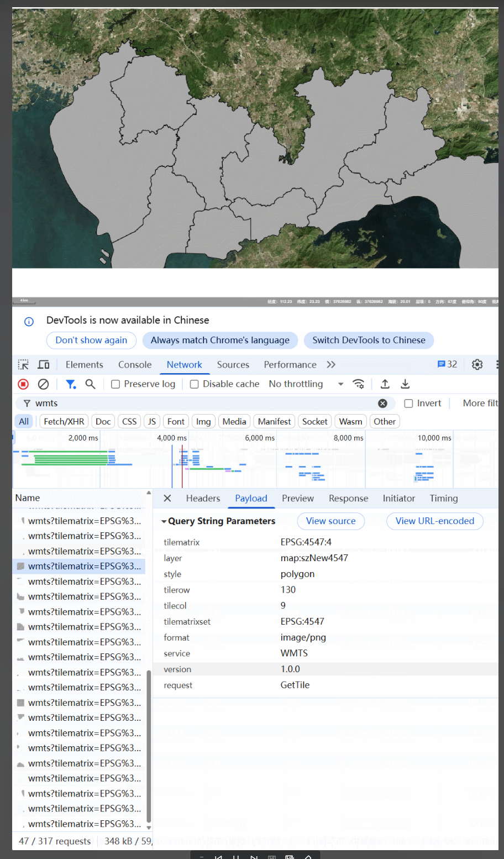This screenshot has height=859, width=504.
Task: Clear the wmts filter text
Action: click(382, 403)
